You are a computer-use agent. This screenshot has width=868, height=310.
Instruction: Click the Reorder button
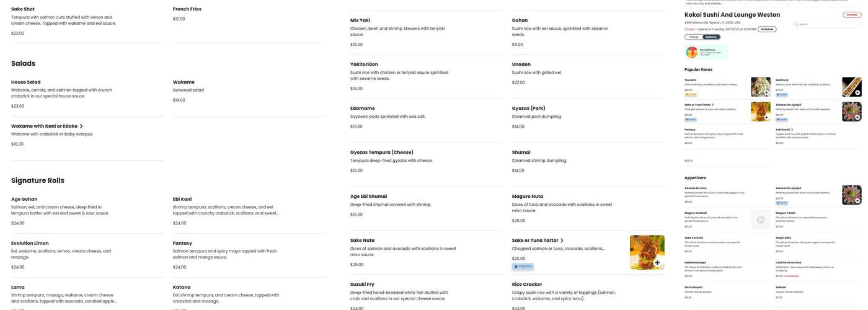tap(852, 15)
